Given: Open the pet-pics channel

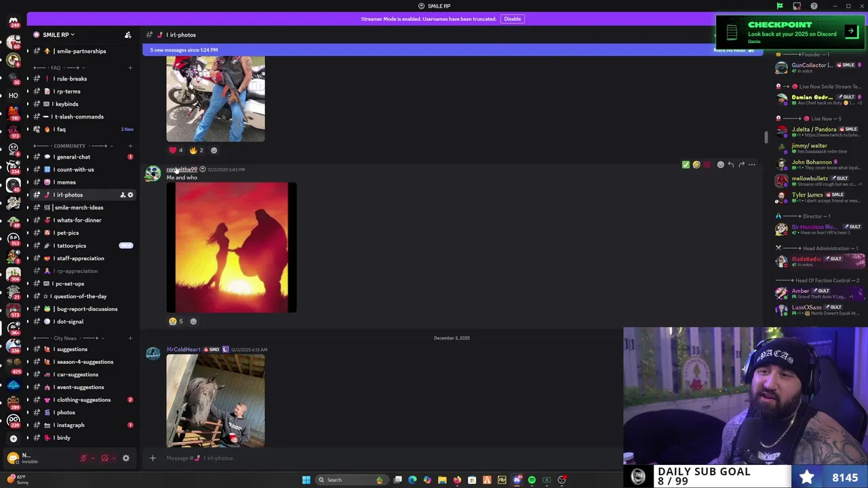Looking at the screenshot, I should pyautogui.click(x=82, y=233).
